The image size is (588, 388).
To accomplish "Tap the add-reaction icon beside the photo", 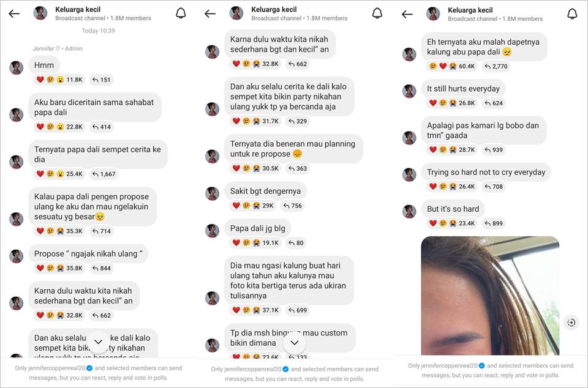I will (571, 323).
